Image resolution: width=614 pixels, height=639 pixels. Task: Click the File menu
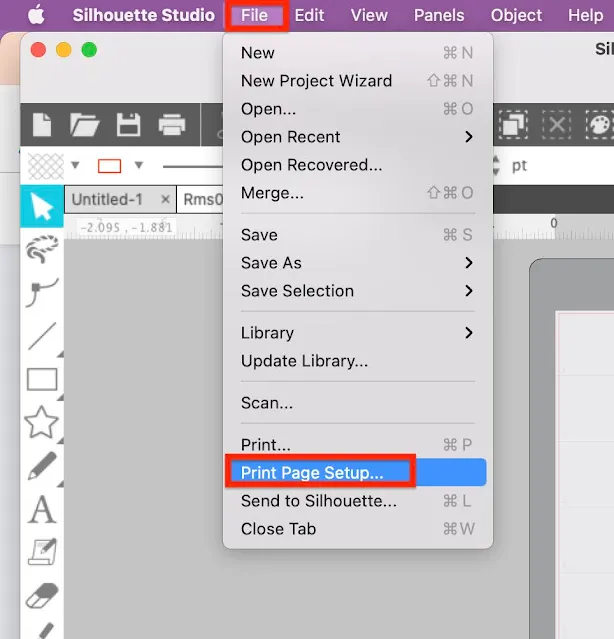click(x=255, y=15)
